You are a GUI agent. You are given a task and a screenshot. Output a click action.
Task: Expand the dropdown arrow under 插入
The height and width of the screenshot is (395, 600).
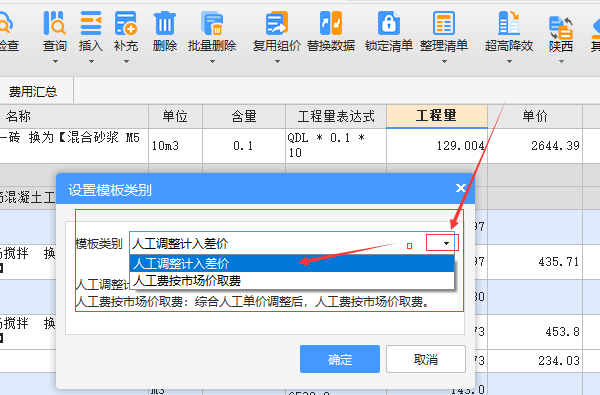(x=91, y=62)
